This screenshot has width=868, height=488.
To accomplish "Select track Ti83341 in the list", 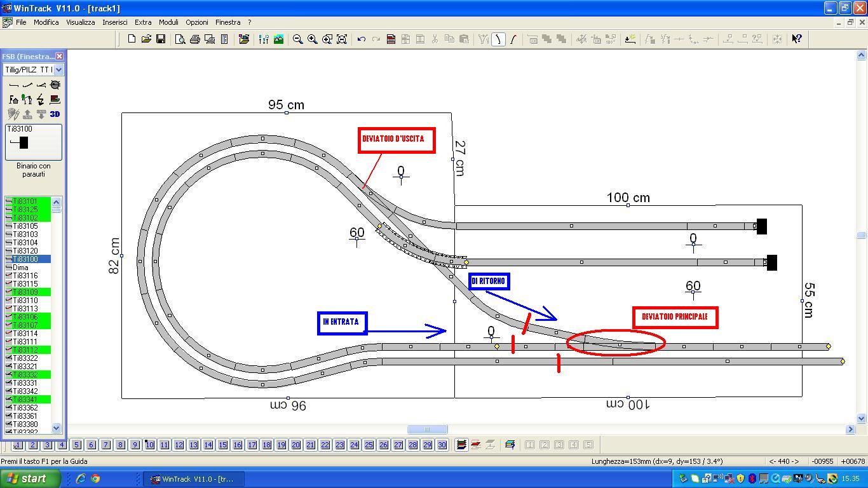I will point(28,400).
